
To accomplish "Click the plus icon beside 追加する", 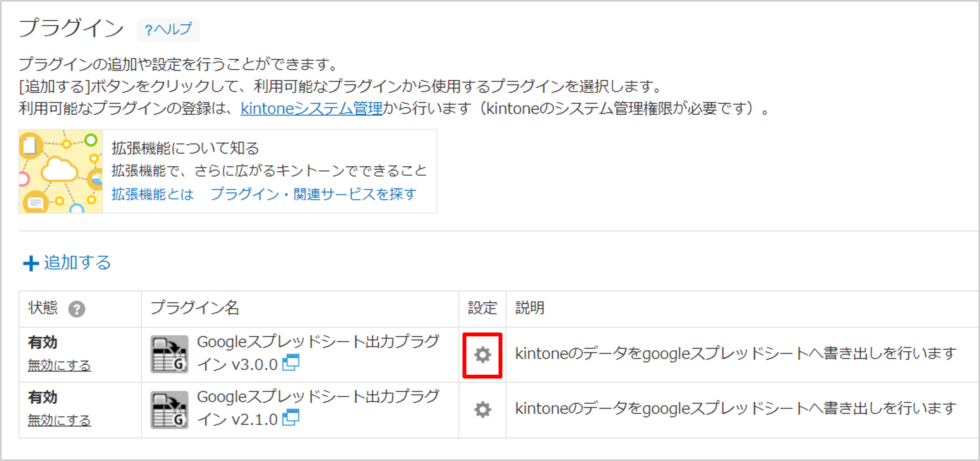I will [x=31, y=263].
